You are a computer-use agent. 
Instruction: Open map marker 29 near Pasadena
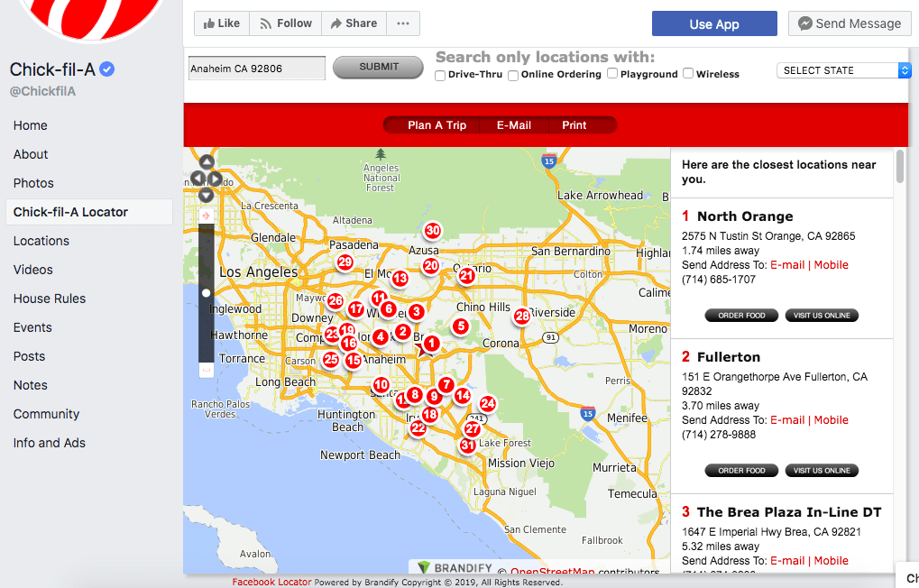tap(345, 262)
